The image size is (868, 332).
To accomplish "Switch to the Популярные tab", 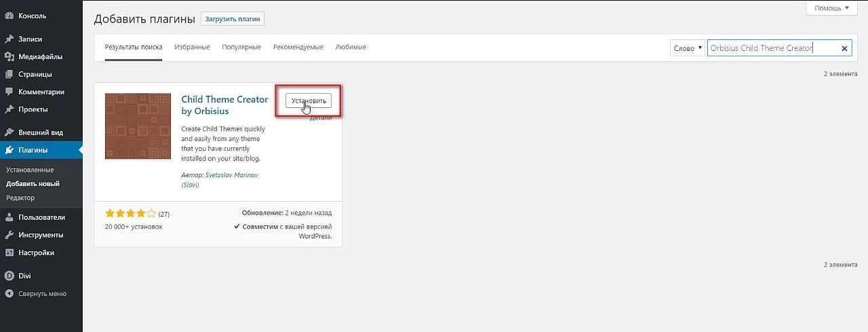I will tap(241, 48).
